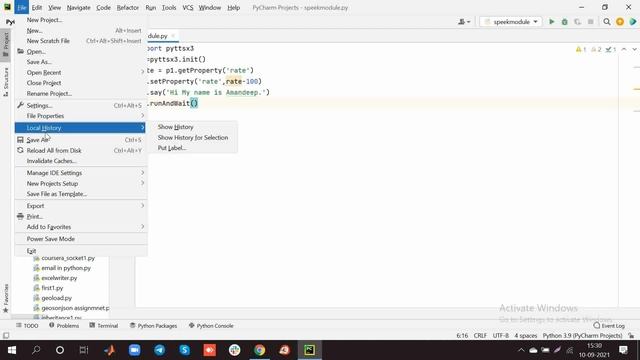Toggle tool window bars icon bottom-left
Screen dimensions: 640x360
coord(6,336)
